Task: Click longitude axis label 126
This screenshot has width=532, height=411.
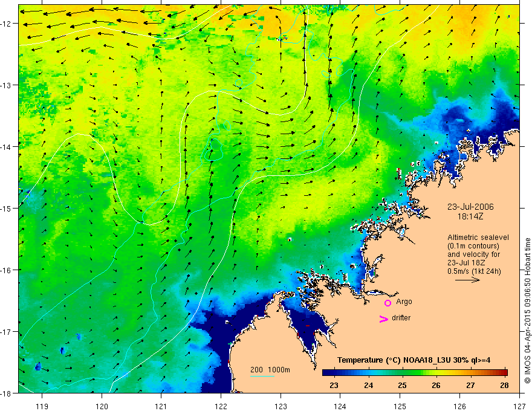Action: tap(459, 406)
